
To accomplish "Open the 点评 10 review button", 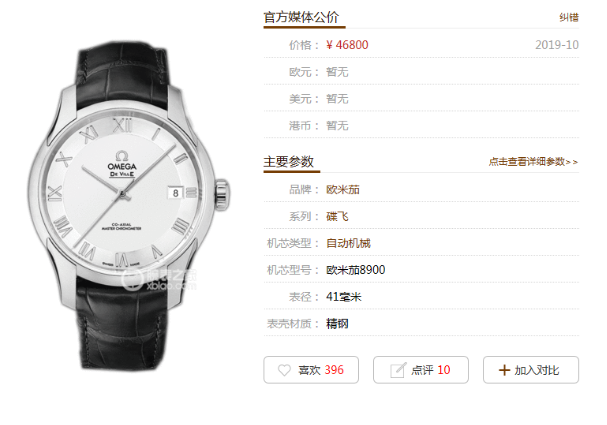I will click(x=421, y=370).
